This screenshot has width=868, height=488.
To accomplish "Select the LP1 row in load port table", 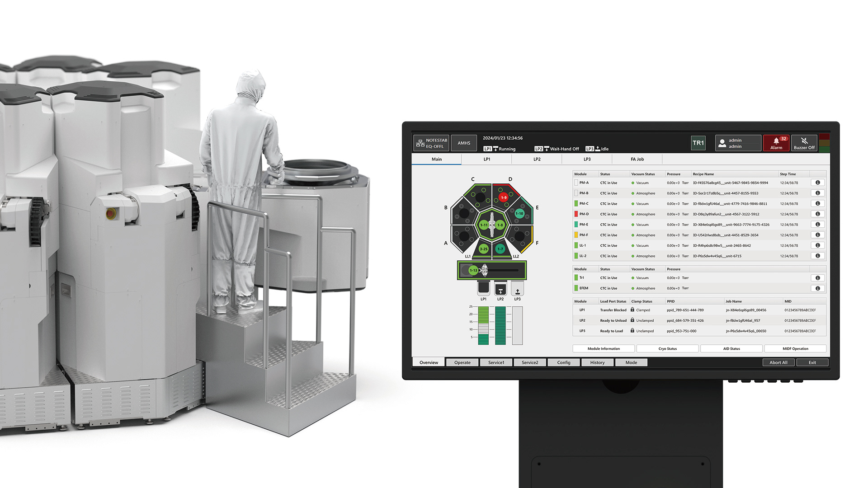I will click(x=699, y=310).
